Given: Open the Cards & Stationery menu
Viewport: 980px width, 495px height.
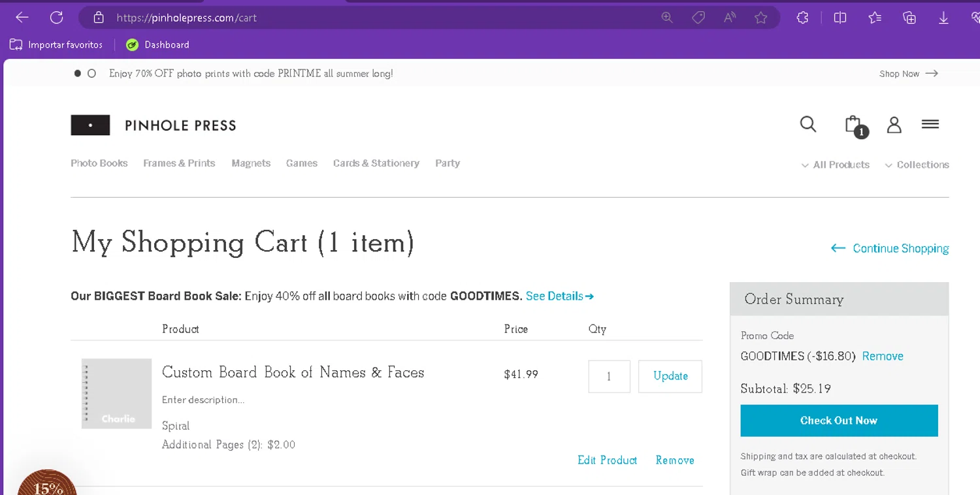Looking at the screenshot, I should pyautogui.click(x=376, y=163).
